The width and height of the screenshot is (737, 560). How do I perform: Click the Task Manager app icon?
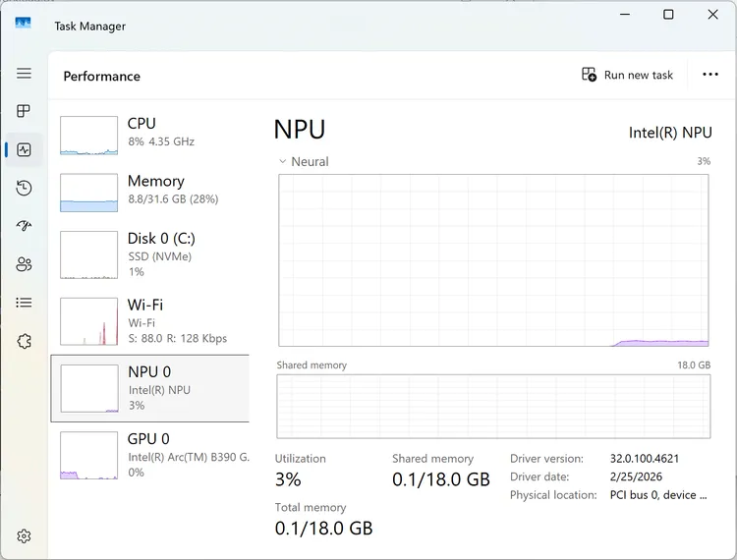[23, 23]
